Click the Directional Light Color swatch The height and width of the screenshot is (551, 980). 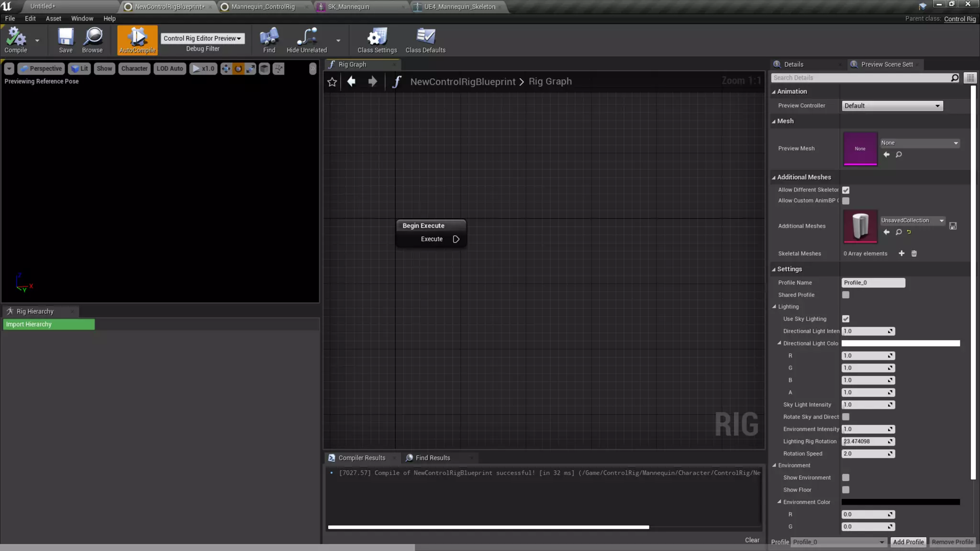tap(900, 343)
